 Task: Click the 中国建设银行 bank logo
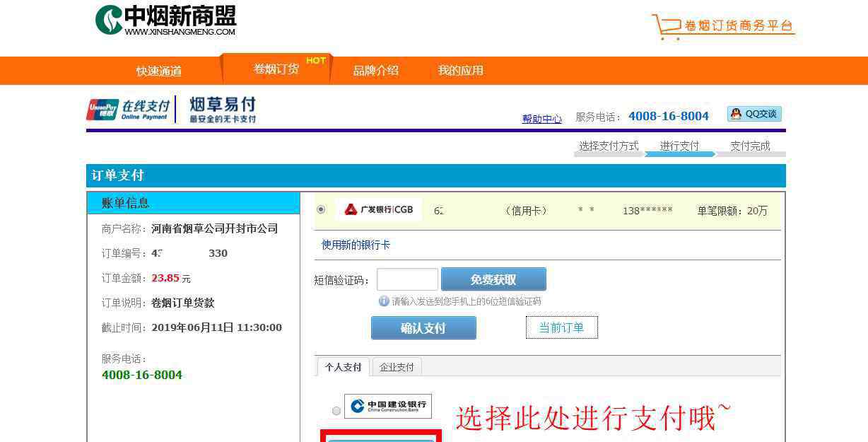(388, 406)
